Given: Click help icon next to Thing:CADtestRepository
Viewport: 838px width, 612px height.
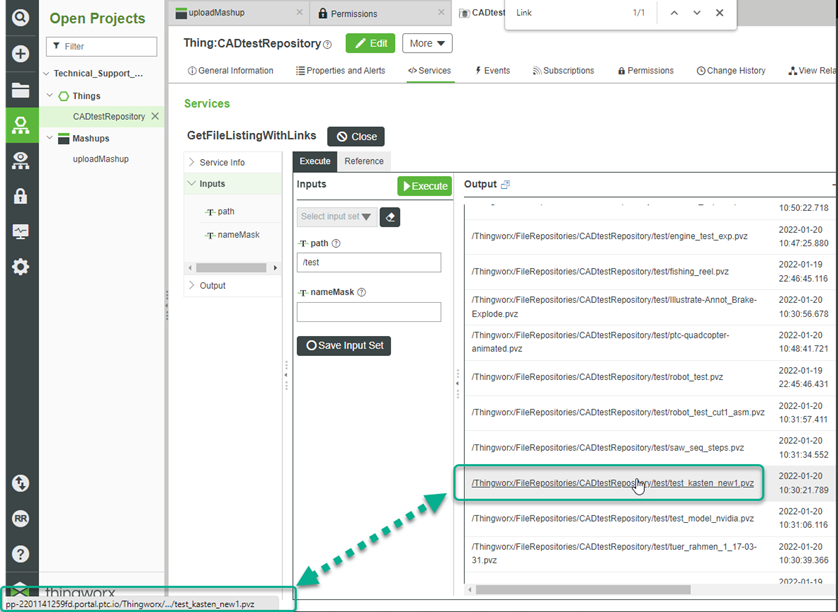Looking at the screenshot, I should tap(328, 45).
